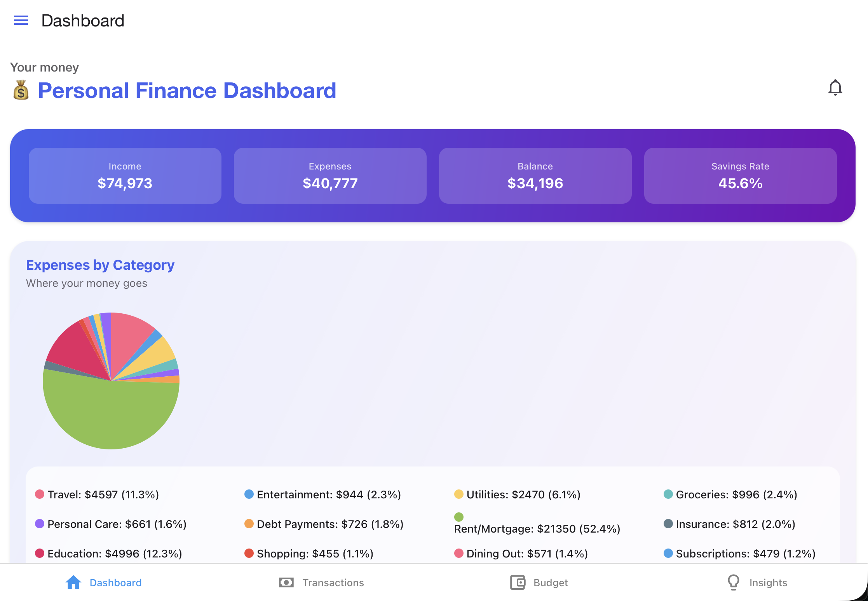The height and width of the screenshot is (601, 868).
Task: Open the Balance summary card
Action: coord(535,176)
